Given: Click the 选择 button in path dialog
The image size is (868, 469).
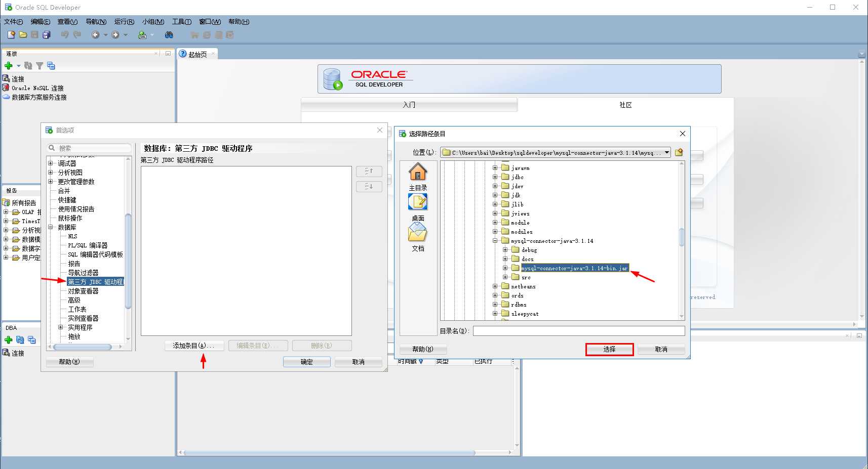Looking at the screenshot, I should click(609, 349).
